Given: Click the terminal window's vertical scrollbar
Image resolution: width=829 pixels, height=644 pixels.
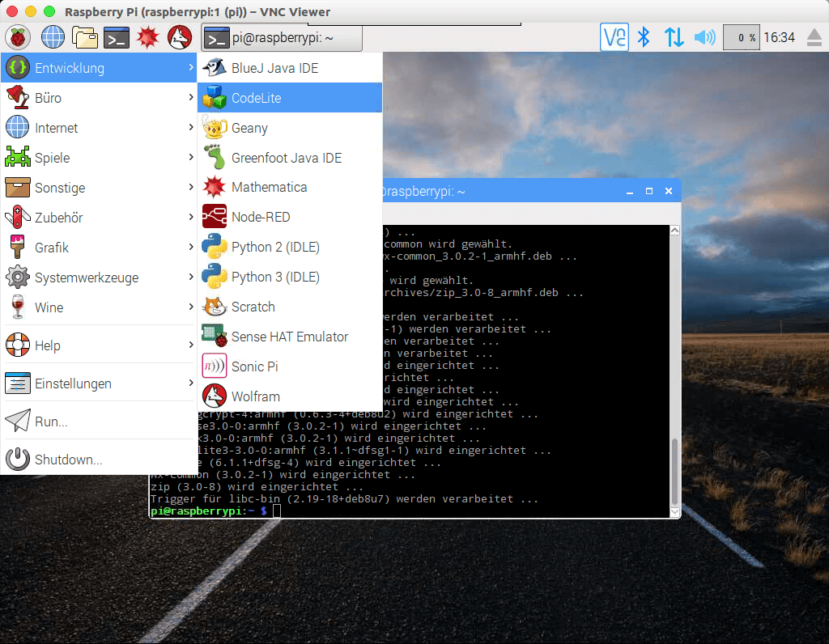Looking at the screenshot, I should pyautogui.click(x=674, y=469).
